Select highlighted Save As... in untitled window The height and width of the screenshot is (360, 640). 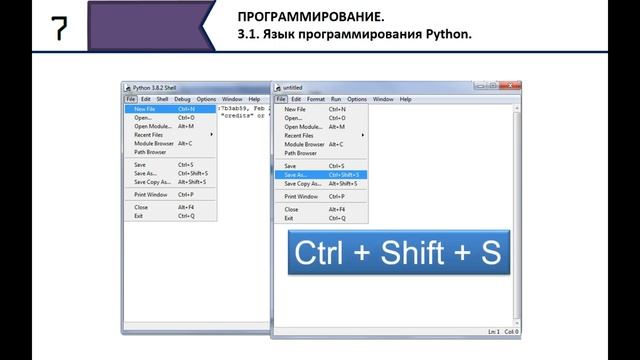tap(321, 175)
